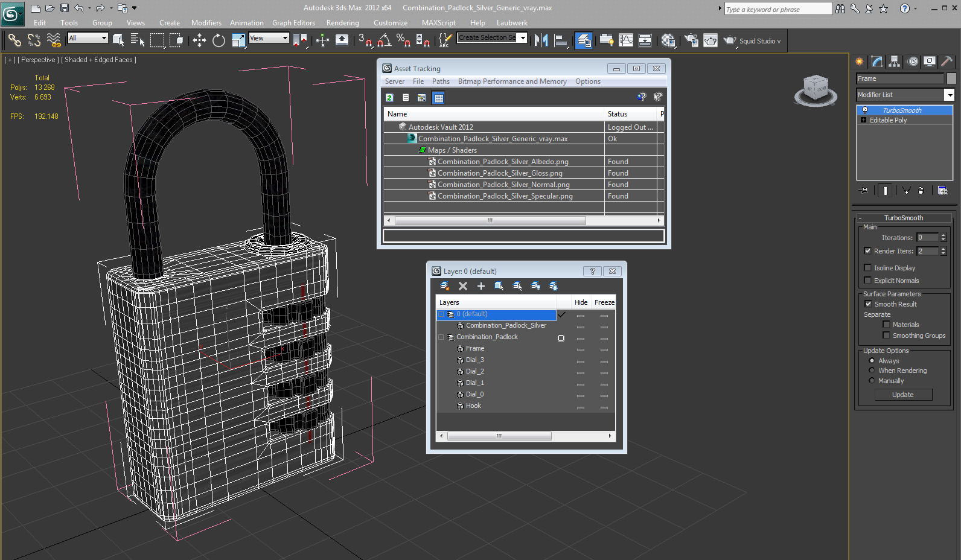
Task: Open the Rendering menu
Action: [x=342, y=23]
